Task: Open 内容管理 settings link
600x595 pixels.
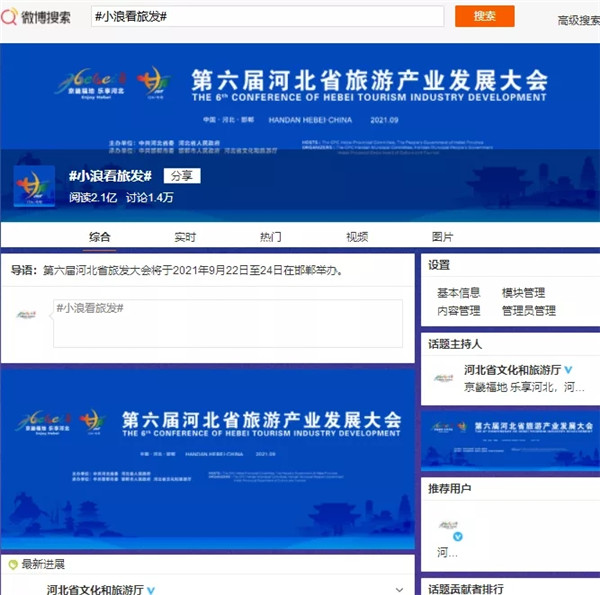Action: (x=458, y=310)
